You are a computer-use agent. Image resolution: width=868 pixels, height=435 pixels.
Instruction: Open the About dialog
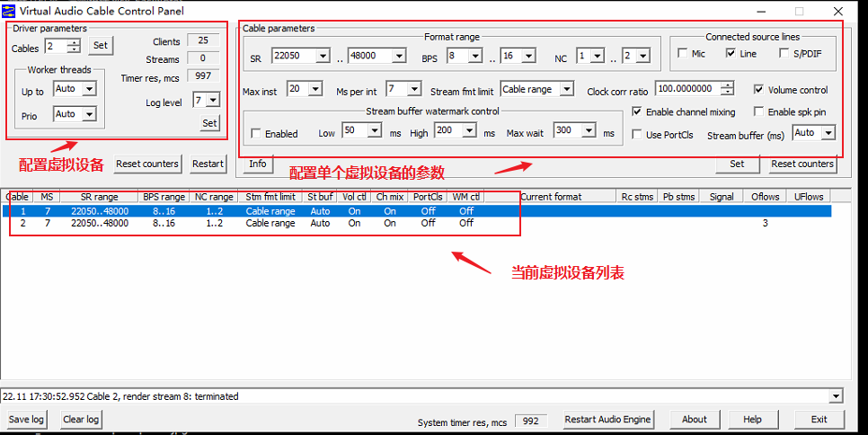(695, 419)
